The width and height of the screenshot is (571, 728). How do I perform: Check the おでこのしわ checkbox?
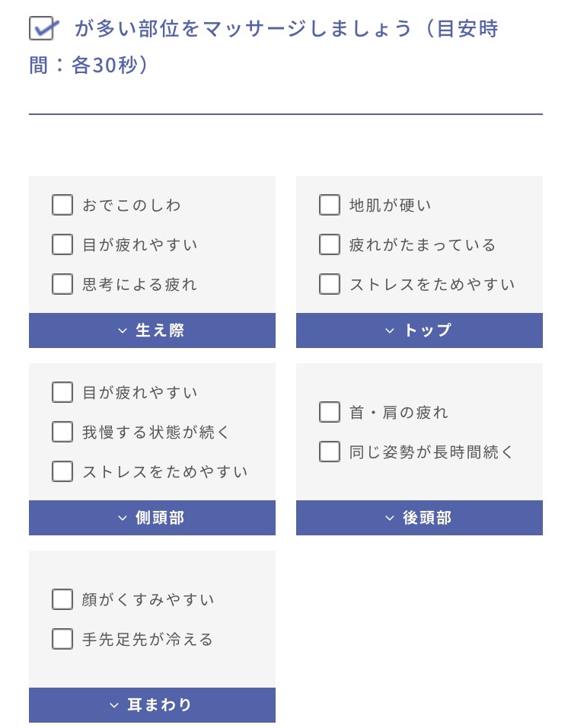click(62, 205)
